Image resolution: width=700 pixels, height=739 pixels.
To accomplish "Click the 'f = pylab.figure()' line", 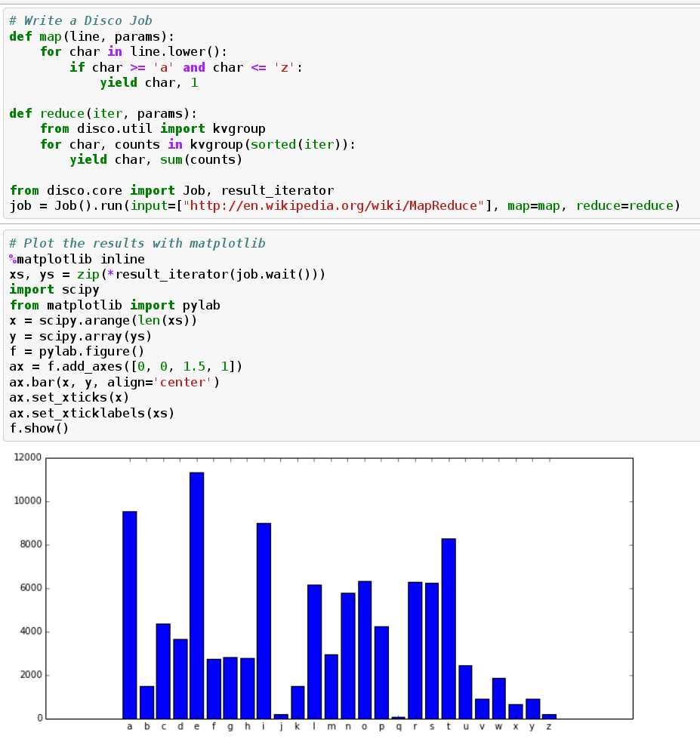I will click(77, 351).
